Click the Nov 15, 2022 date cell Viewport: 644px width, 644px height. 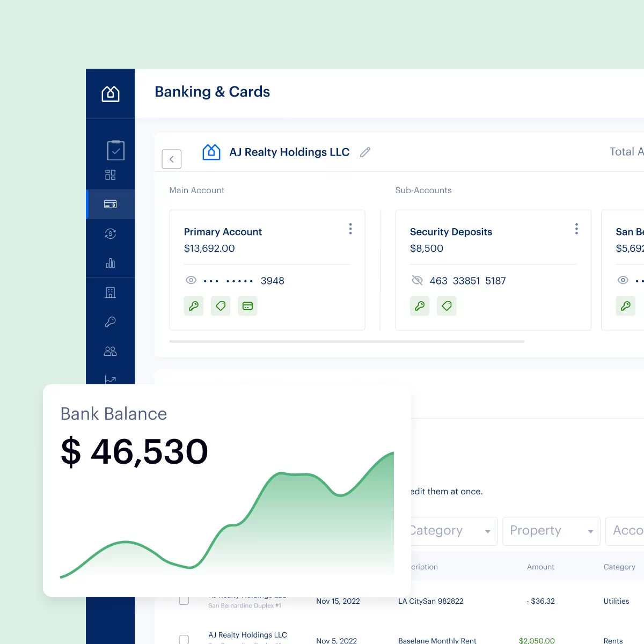(338, 601)
